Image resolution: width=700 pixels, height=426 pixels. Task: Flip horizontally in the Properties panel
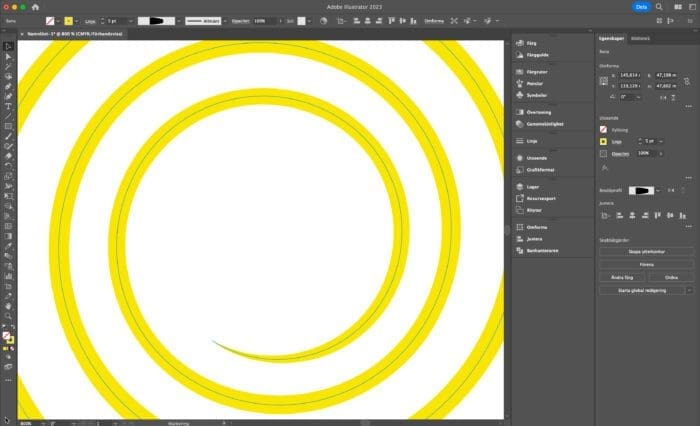coord(663,97)
